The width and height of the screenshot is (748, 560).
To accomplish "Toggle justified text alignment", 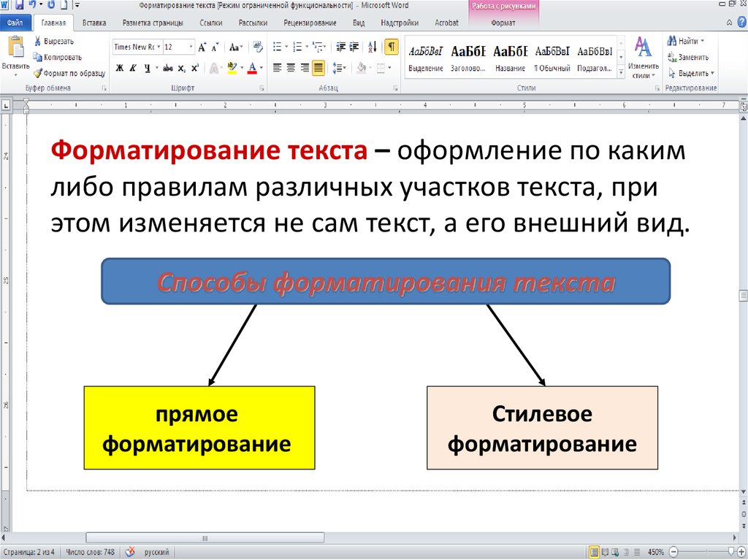I will 318,68.
